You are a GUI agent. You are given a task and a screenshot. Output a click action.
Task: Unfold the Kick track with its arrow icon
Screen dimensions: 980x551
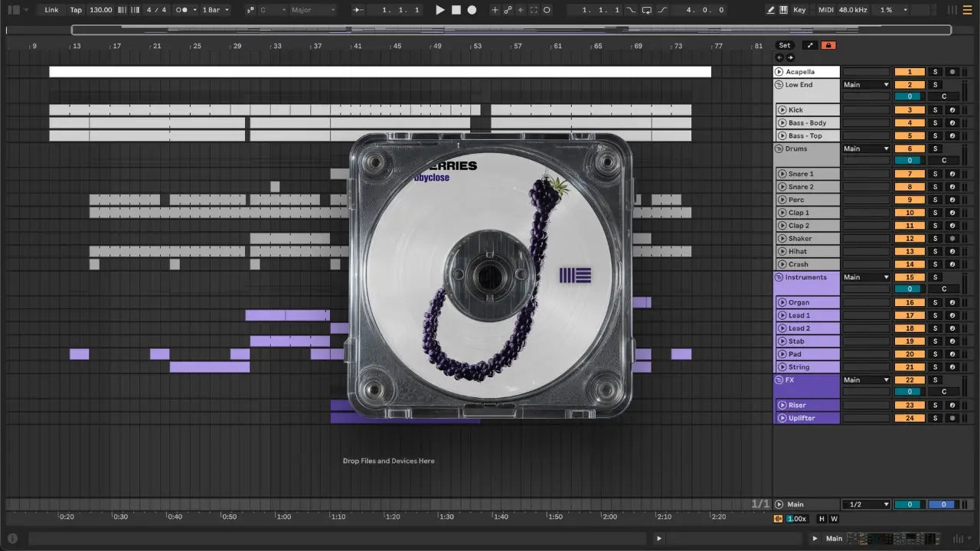click(782, 110)
